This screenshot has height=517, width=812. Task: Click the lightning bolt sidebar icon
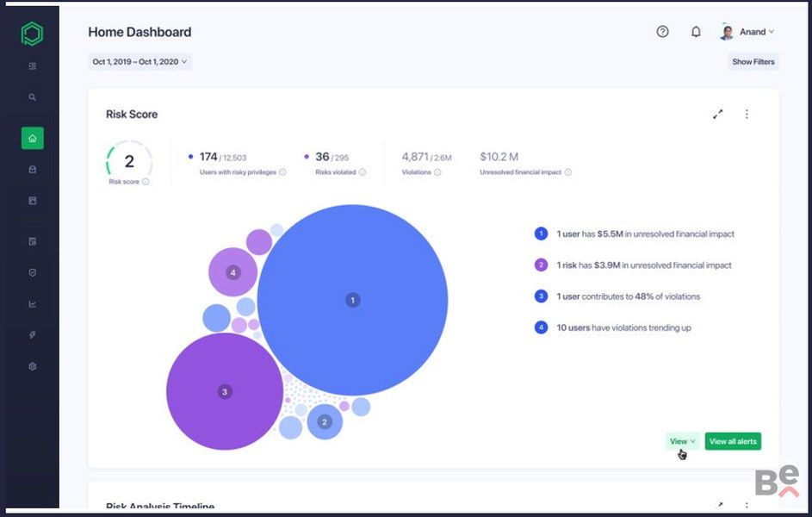click(x=32, y=334)
